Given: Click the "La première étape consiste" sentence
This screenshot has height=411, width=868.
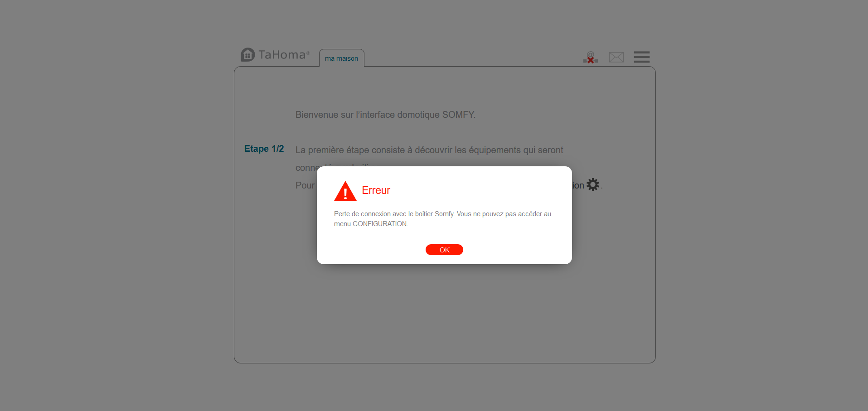Looking at the screenshot, I should (x=429, y=150).
